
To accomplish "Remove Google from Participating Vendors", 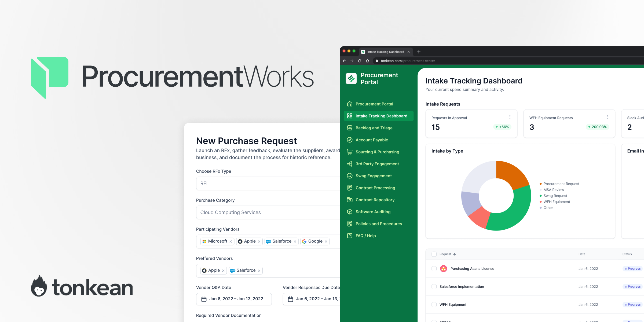I will pos(326,241).
